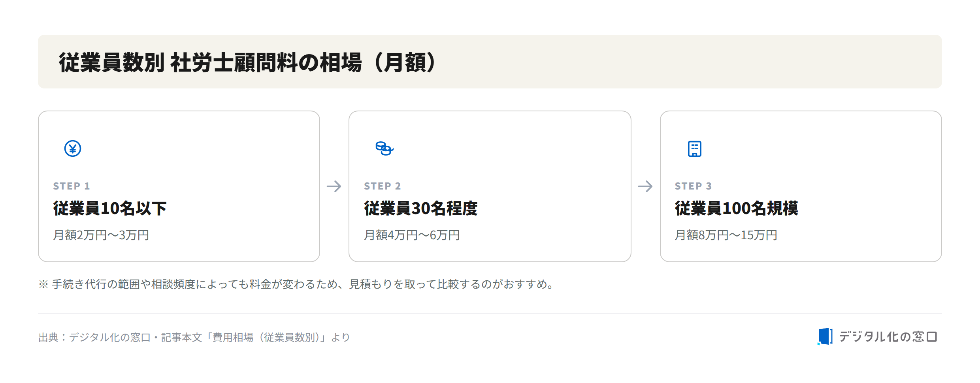
Task: Click the ※ footnote about 見積もり
Action: point(297,284)
